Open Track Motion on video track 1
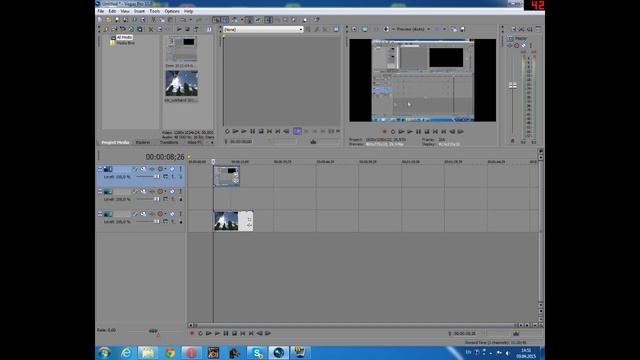The image size is (640, 360). coord(143,169)
